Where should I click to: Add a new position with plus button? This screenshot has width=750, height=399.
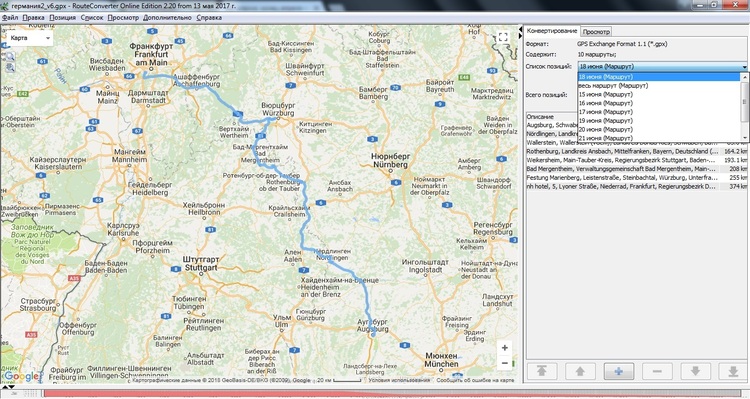(x=619, y=371)
